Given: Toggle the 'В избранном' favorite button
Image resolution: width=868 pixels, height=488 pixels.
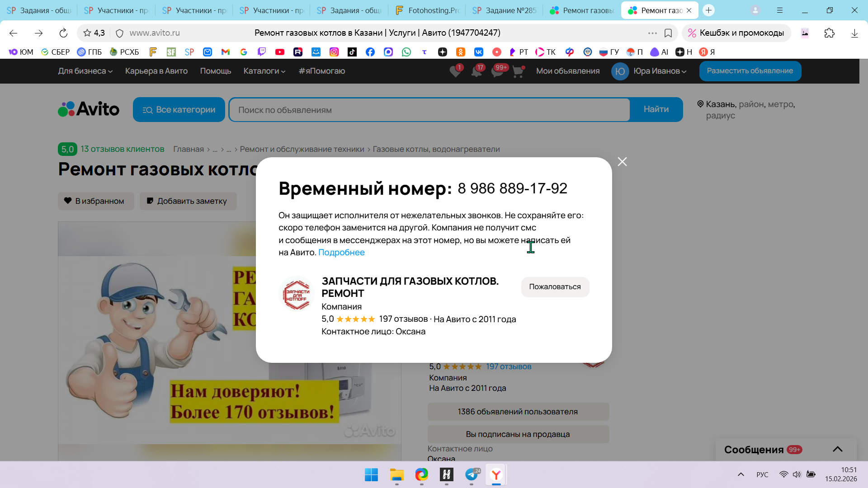Looking at the screenshot, I should pos(96,201).
